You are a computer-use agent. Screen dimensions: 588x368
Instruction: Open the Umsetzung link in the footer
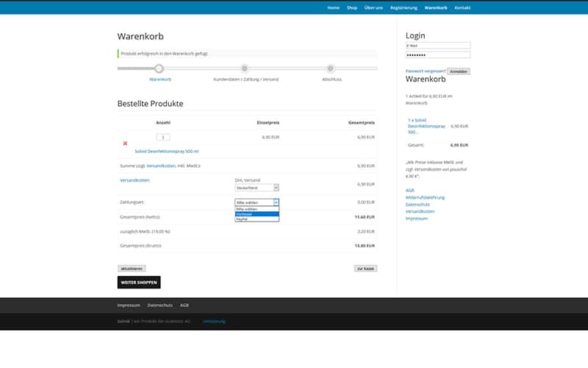[x=214, y=322]
